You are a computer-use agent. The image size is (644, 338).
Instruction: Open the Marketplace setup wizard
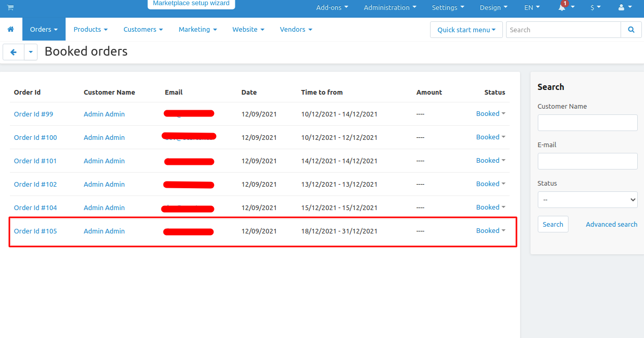click(191, 4)
